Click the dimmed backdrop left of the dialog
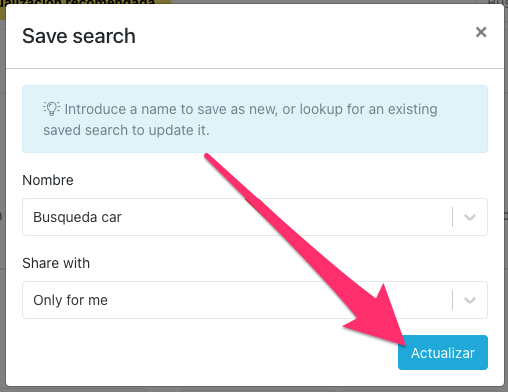 [3, 200]
